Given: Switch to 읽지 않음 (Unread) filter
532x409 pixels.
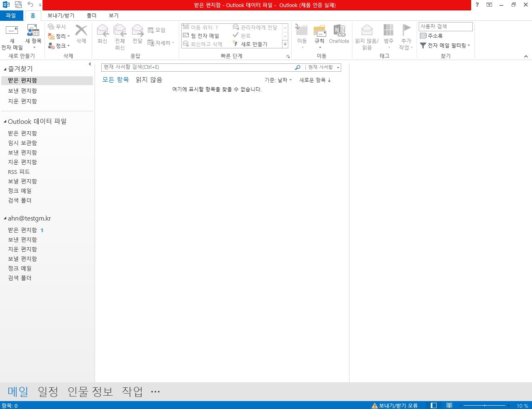Looking at the screenshot, I should tap(149, 80).
